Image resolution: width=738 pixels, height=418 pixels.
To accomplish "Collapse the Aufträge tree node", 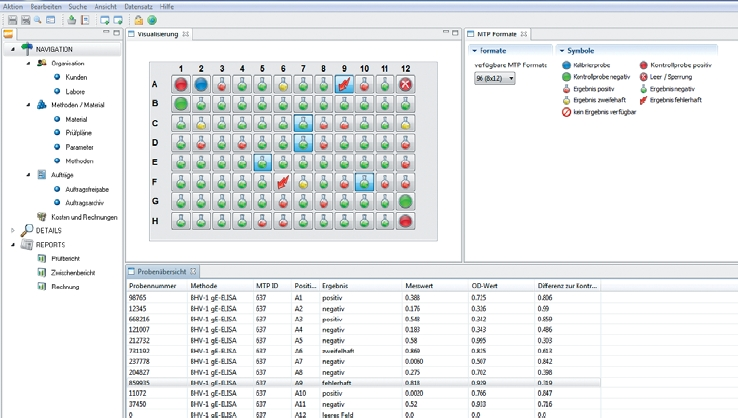I will (28, 175).
